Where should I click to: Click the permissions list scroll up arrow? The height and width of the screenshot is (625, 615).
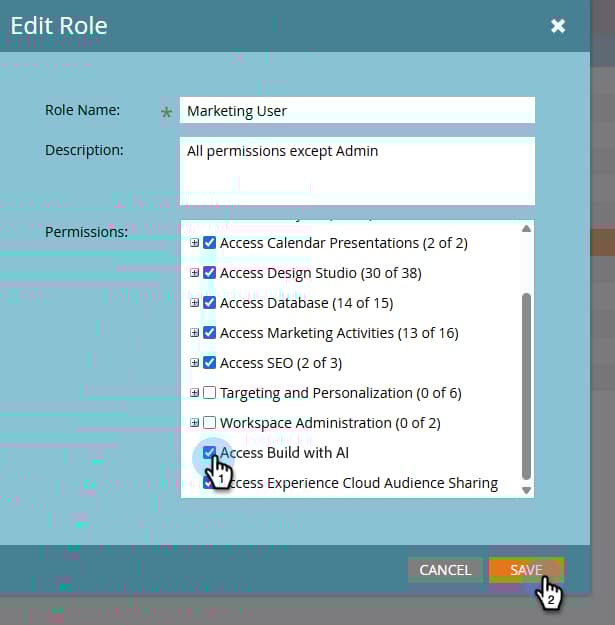click(x=527, y=229)
